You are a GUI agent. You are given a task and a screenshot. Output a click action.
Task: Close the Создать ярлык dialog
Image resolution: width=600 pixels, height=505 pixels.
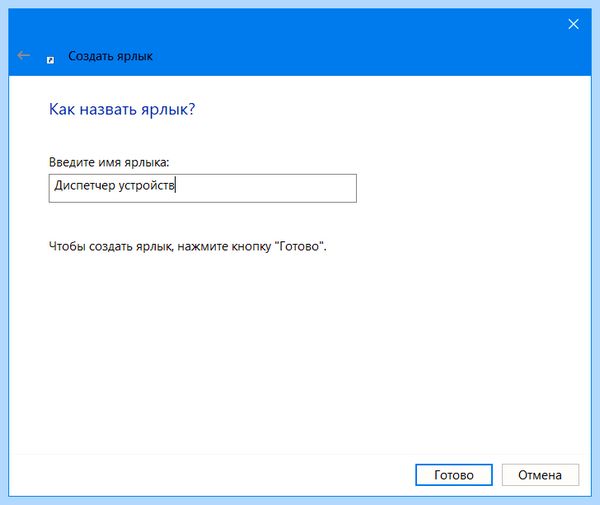tap(573, 24)
